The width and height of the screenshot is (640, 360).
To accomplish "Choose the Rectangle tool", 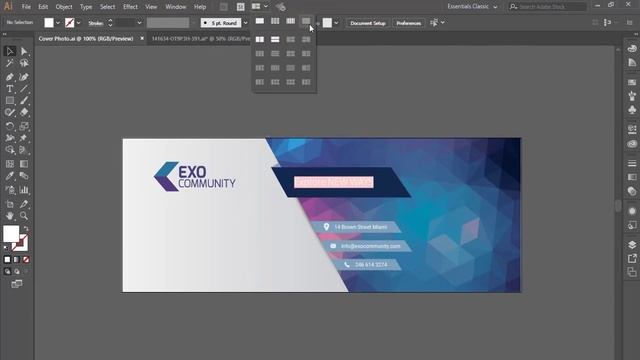I will click(x=10, y=100).
